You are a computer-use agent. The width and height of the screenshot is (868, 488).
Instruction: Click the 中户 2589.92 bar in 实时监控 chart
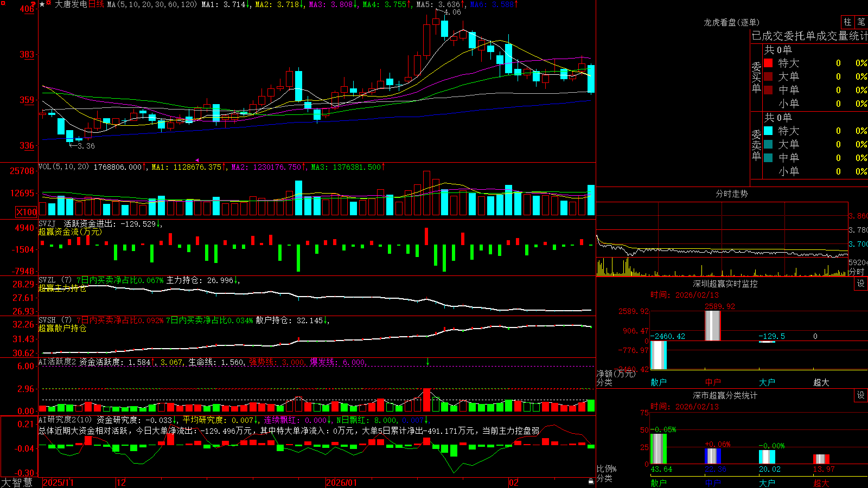click(713, 325)
